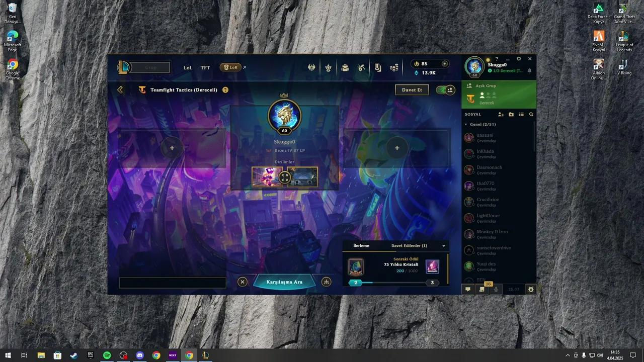644x362 pixels.
Task: Open the Collection hammer icon
Action: click(x=361, y=67)
